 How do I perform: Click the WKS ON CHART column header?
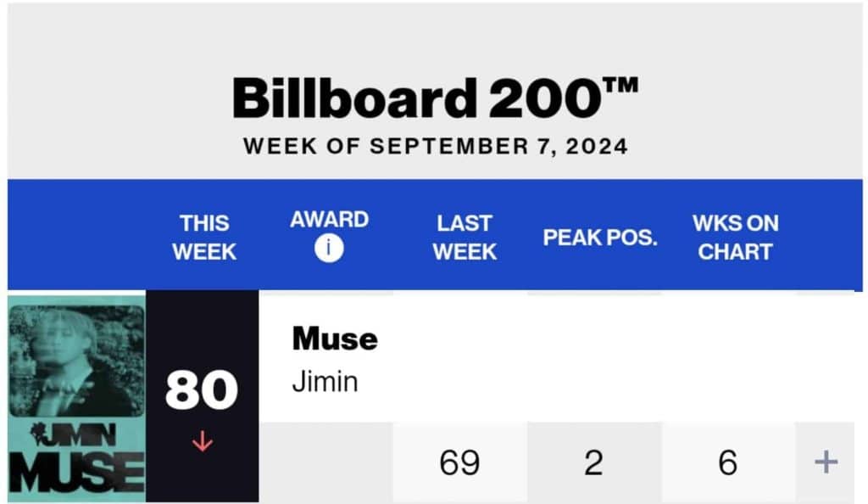(735, 238)
